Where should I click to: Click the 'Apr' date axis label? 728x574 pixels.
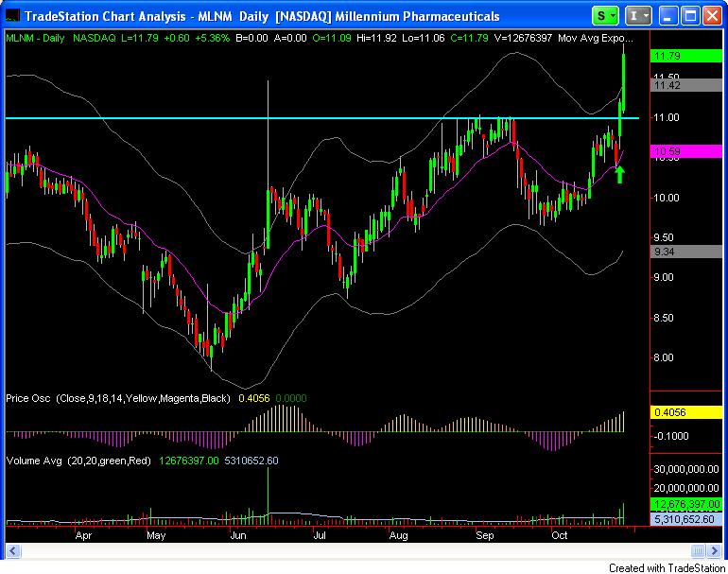pos(83,535)
